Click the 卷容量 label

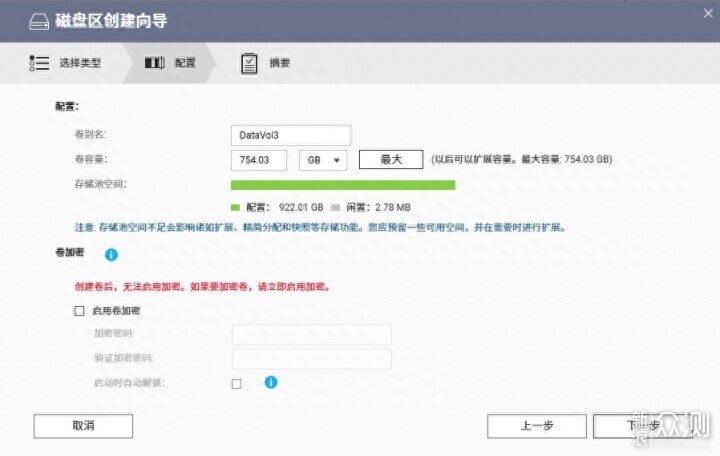coord(91,159)
